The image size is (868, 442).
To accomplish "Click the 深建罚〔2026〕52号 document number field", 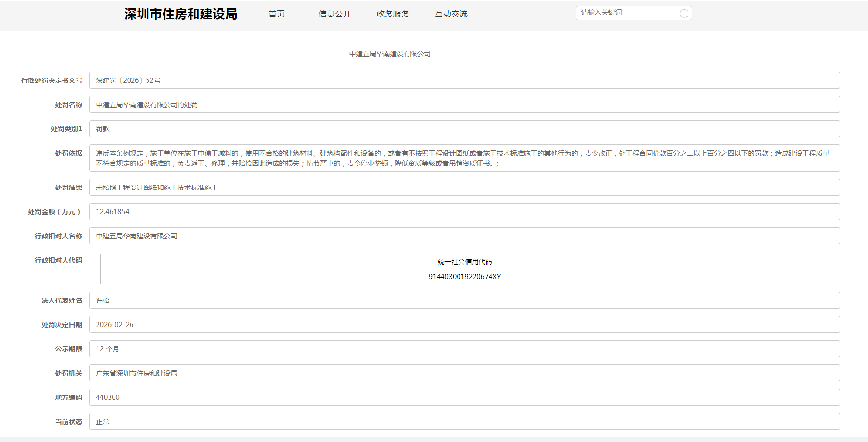I will click(464, 80).
